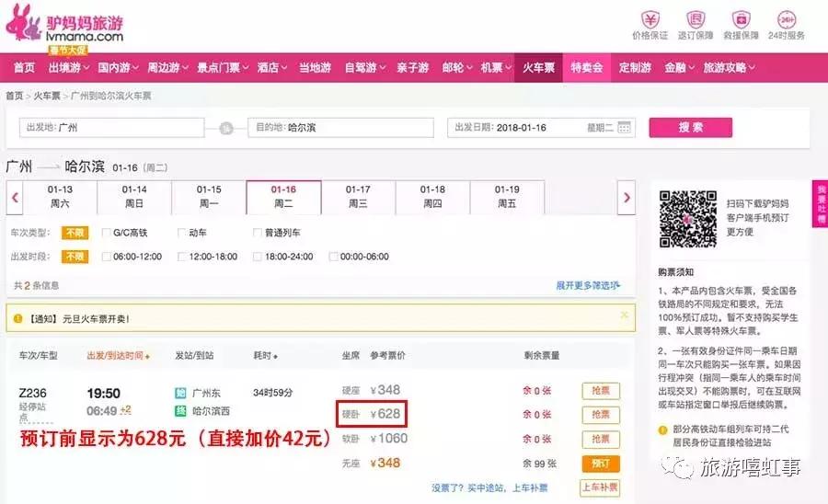The width and height of the screenshot is (828, 504).
Task: Click the 上车补票 button
Action: pyautogui.click(x=599, y=487)
